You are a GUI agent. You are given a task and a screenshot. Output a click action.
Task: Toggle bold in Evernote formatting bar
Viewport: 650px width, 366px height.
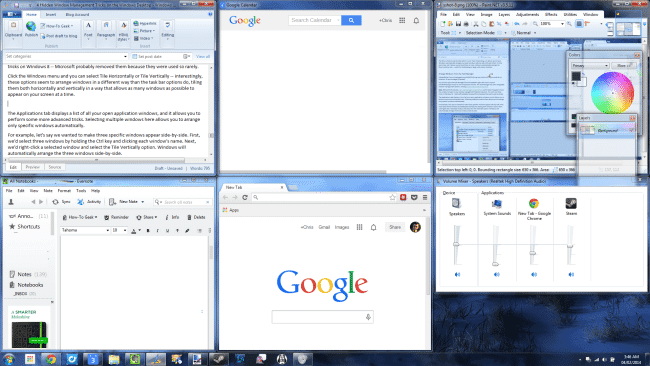(148, 230)
